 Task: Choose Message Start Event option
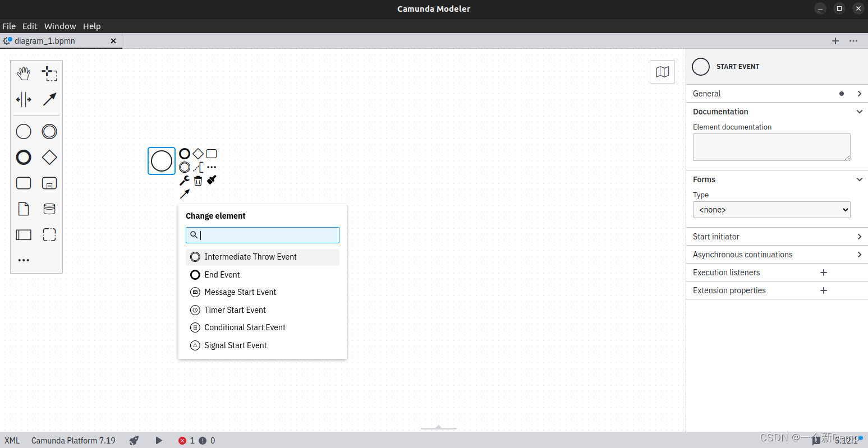coord(263,292)
